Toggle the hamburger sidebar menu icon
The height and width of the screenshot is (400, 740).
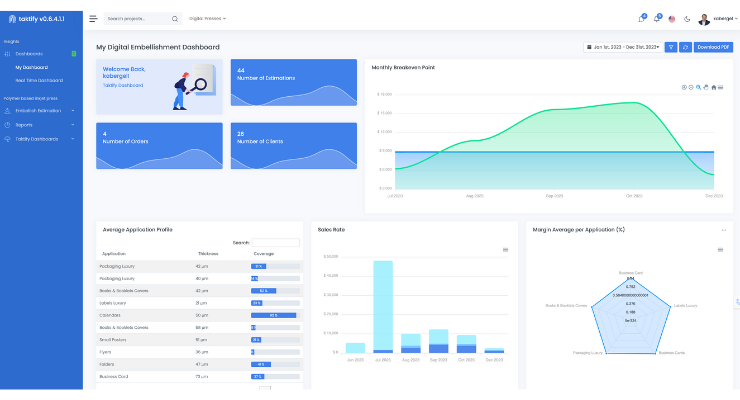(x=93, y=18)
